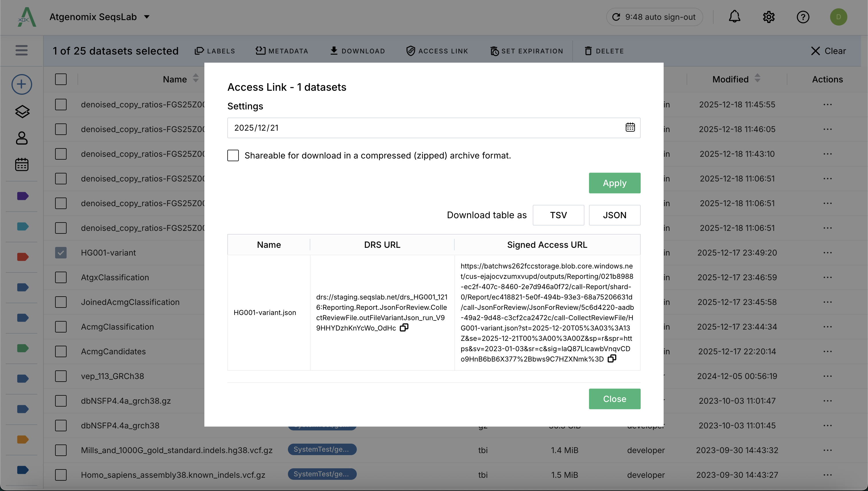
Task: Check the AtgxClassification dataset checkbox
Action: pyautogui.click(x=61, y=277)
